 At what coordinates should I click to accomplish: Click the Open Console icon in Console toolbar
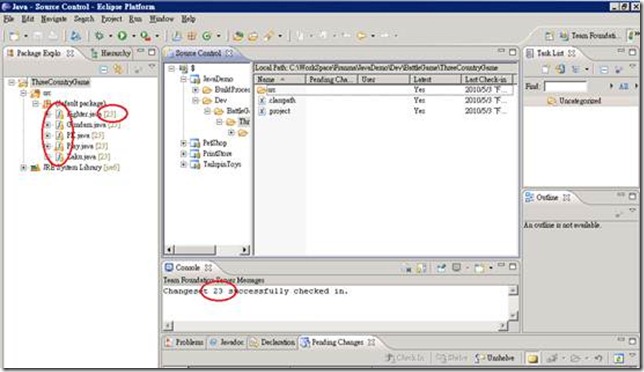pyautogui.click(x=479, y=268)
